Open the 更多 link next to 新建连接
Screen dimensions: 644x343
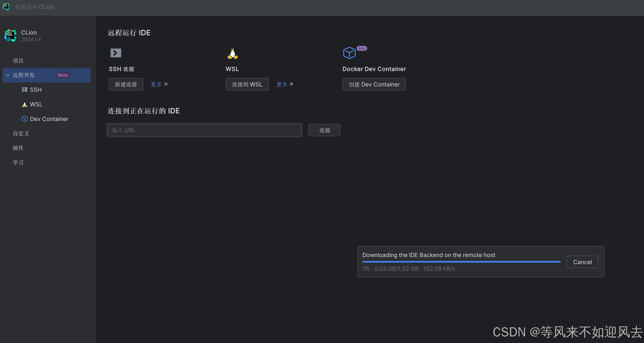(159, 84)
